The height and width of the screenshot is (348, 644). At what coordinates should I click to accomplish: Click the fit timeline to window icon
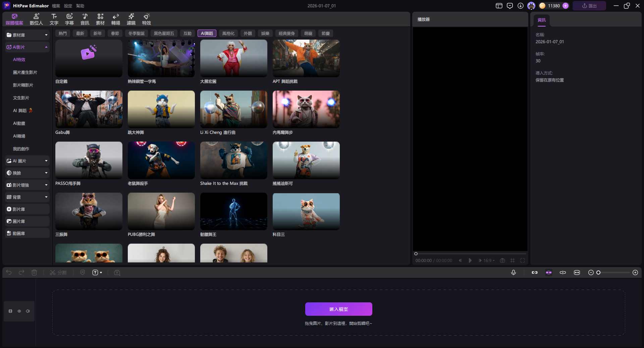click(x=577, y=272)
